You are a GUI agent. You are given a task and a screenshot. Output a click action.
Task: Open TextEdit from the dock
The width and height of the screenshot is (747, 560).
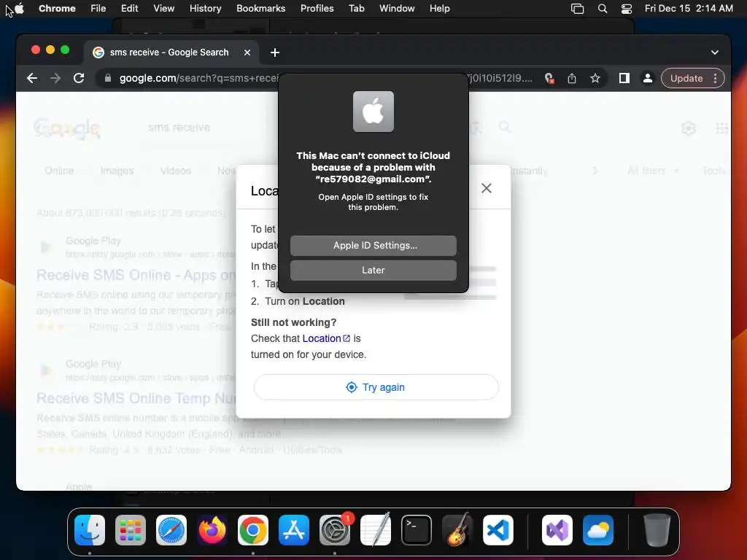point(376,530)
